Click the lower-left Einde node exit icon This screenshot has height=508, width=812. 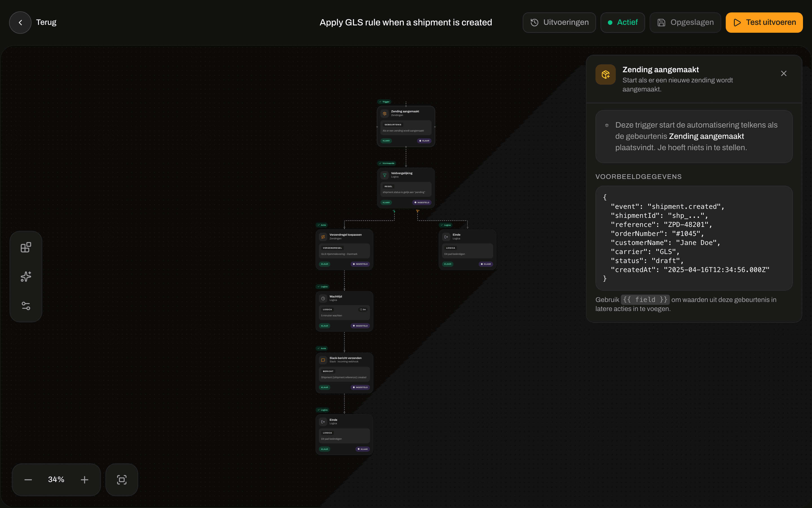[323, 422]
